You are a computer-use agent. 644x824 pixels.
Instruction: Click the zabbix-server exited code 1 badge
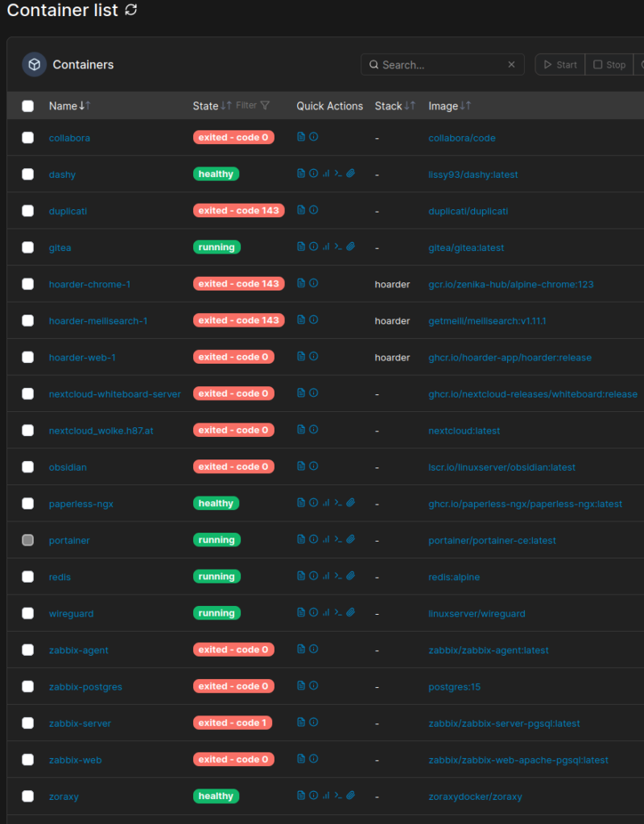[233, 723]
